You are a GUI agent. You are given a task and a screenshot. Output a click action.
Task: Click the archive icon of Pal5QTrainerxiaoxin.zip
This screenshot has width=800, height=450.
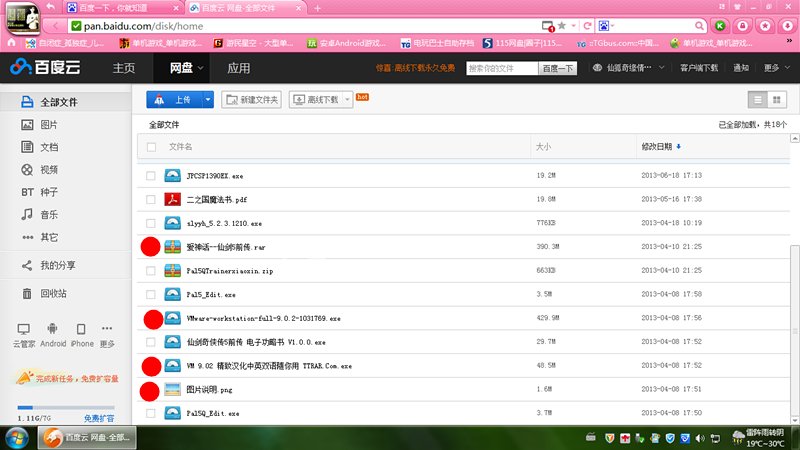tap(172, 270)
